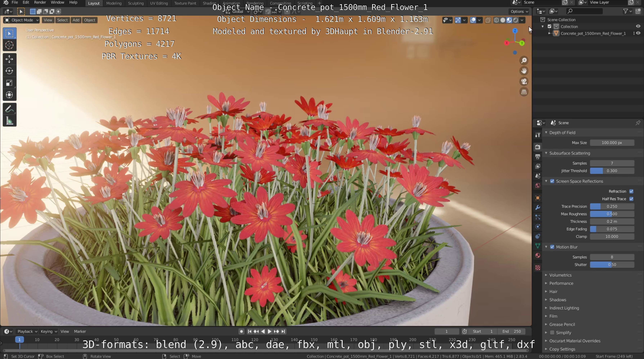Switch perspective/orthographic grid icon
644x359 pixels.
click(x=524, y=92)
